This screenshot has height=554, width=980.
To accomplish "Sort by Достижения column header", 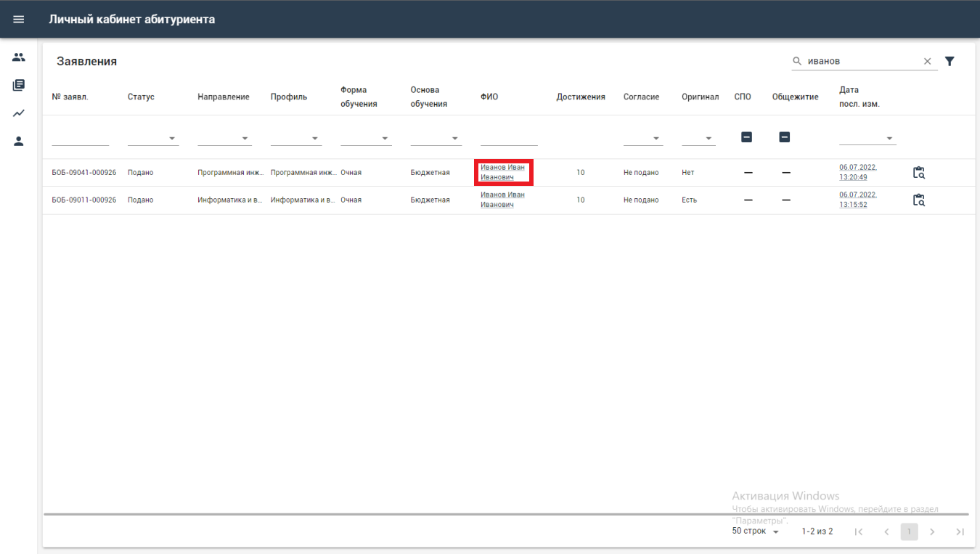I will [581, 97].
